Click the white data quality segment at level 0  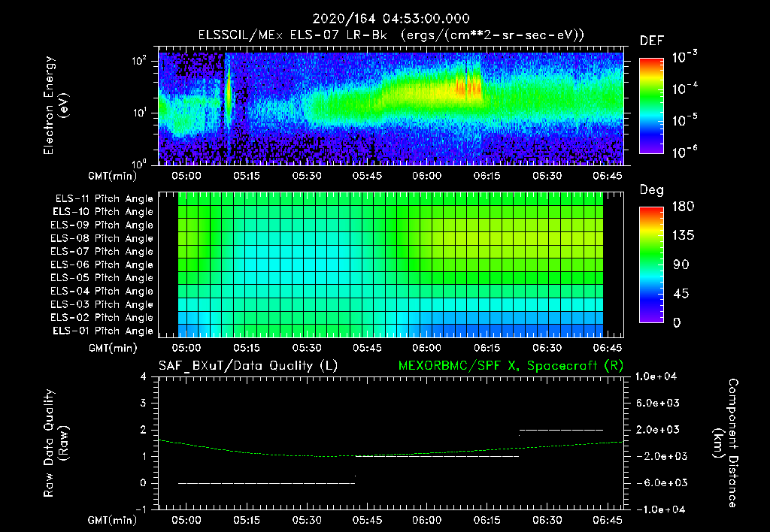(266, 483)
